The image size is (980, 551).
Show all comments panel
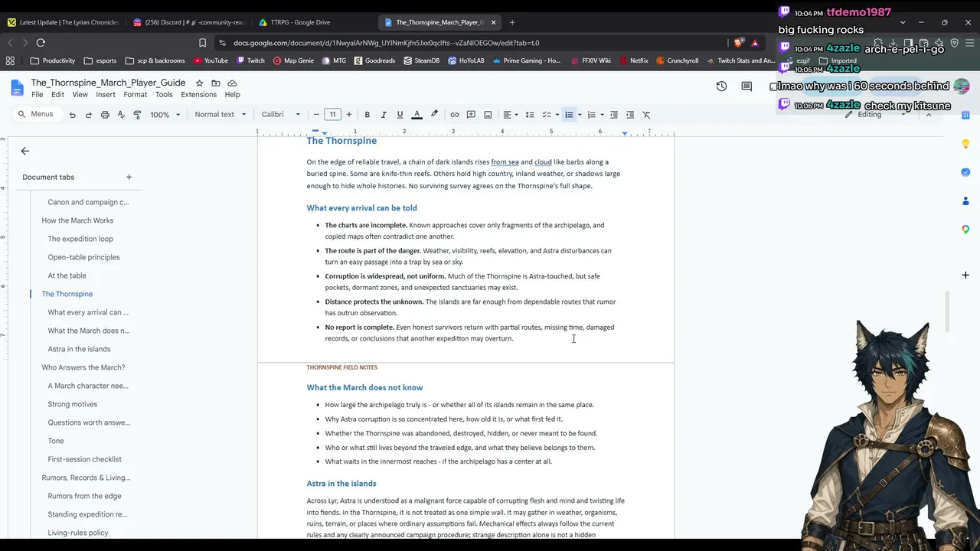tap(746, 86)
